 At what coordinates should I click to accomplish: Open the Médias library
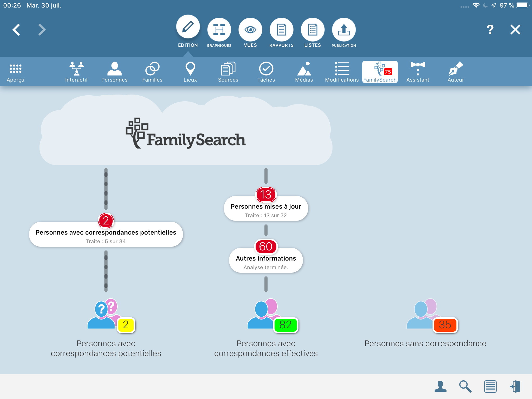[x=304, y=72]
